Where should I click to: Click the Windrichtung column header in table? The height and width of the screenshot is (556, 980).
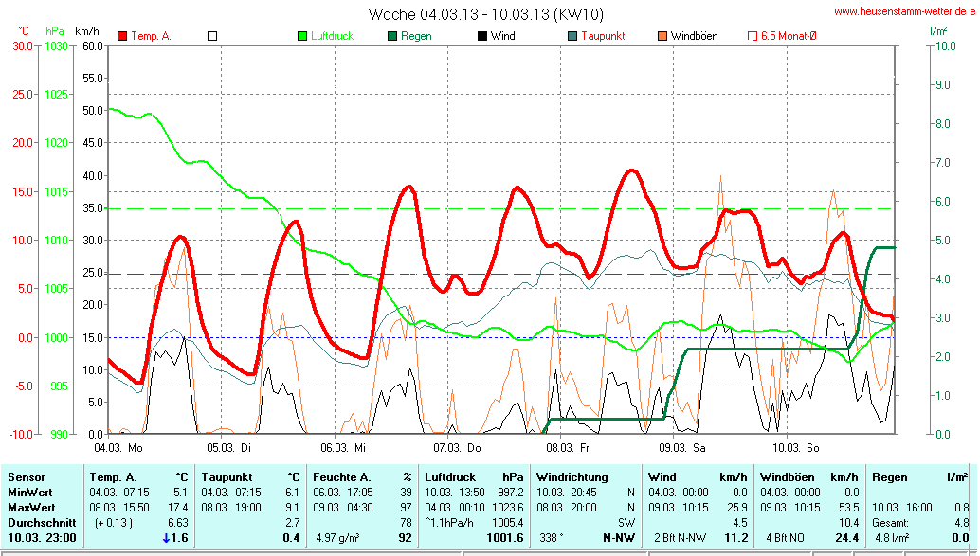coord(572,477)
